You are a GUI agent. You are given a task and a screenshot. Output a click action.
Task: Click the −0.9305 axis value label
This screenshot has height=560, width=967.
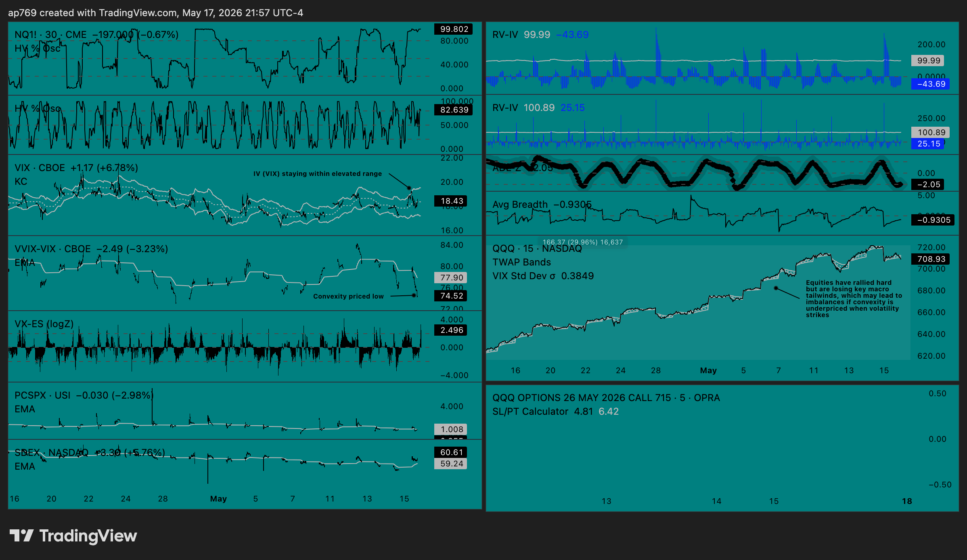pyautogui.click(x=934, y=220)
